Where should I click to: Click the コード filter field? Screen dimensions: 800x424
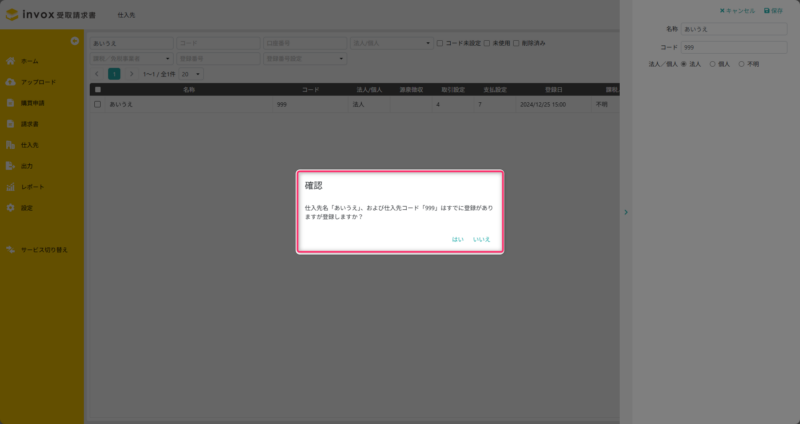click(x=218, y=43)
